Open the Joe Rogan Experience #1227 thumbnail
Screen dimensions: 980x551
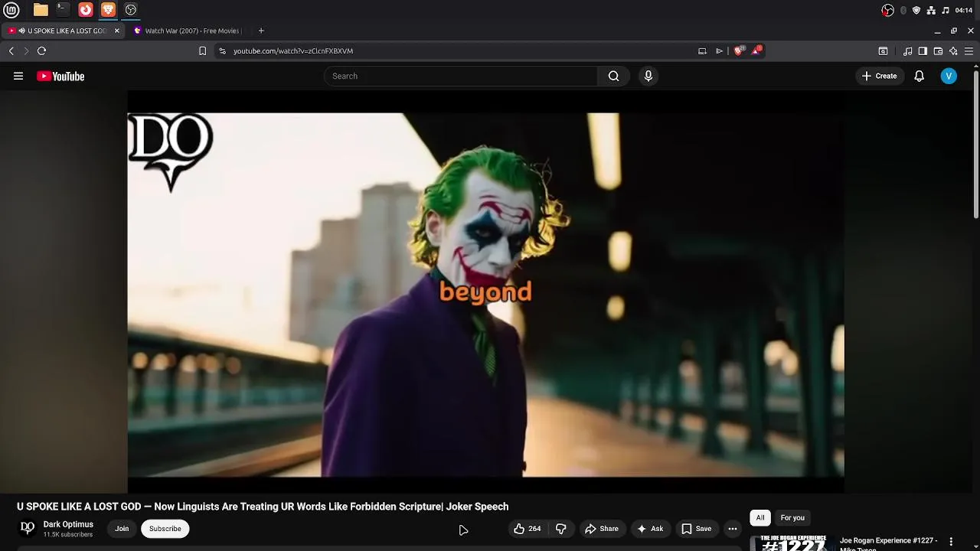coord(792,543)
